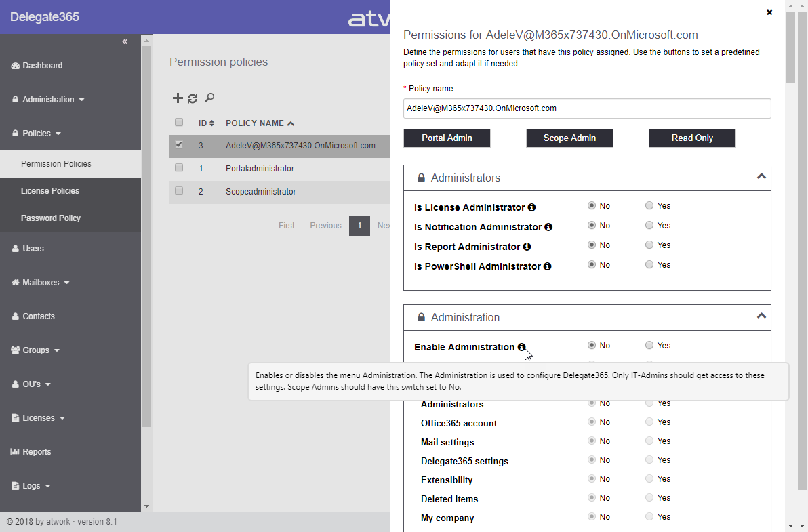Screen dimensions: 808x532
Task: Go to Previous page in pagination
Action: (x=325, y=226)
